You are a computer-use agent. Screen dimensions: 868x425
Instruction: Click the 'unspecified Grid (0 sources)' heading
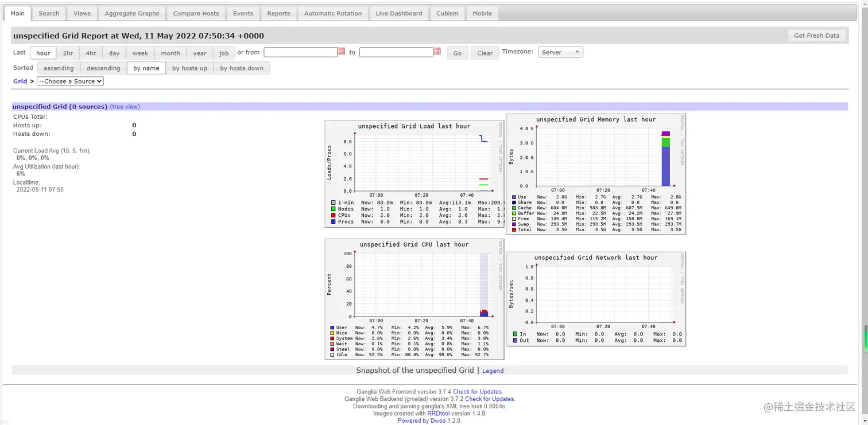click(60, 107)
